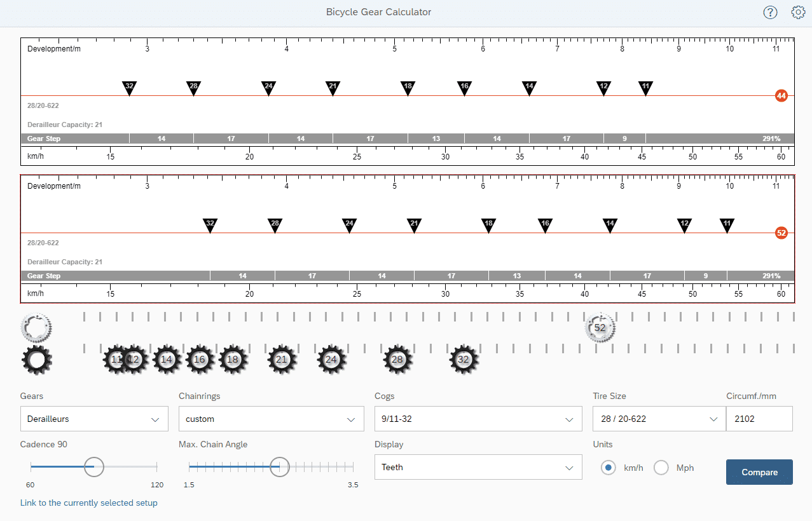Image resolution: width=812 pixels, height=521 pixels.
Task: Click the 28-tooth cog sprocket icon
Action: [x=397, y=360]
